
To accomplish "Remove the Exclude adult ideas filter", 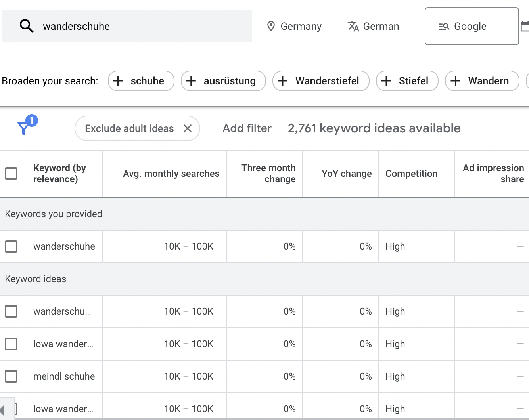I will (188, 128).
